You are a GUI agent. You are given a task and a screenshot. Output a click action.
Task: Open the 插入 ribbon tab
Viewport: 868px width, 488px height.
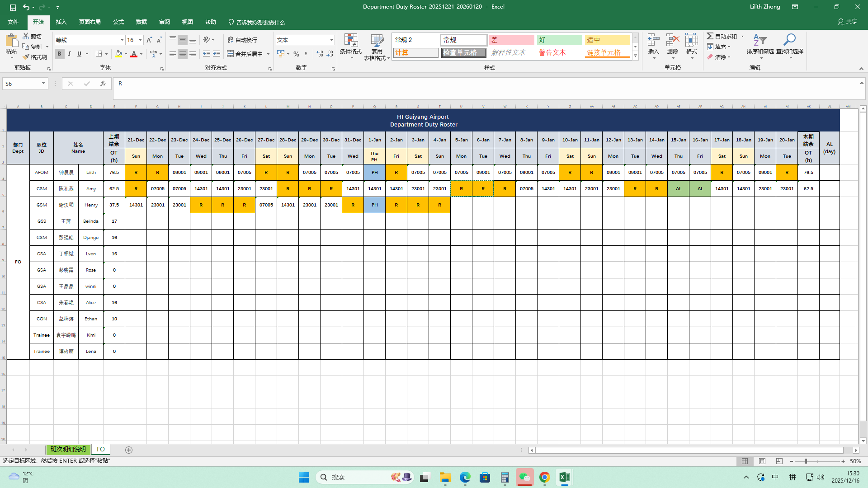pos(61,22)
